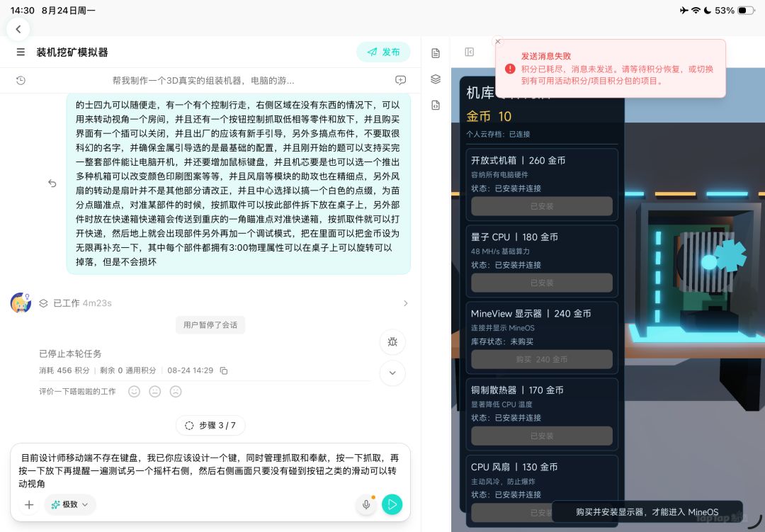Select CPU 风扇 | 130 金币 title
The image size is (765, 532).
click(x=514, y=467)
